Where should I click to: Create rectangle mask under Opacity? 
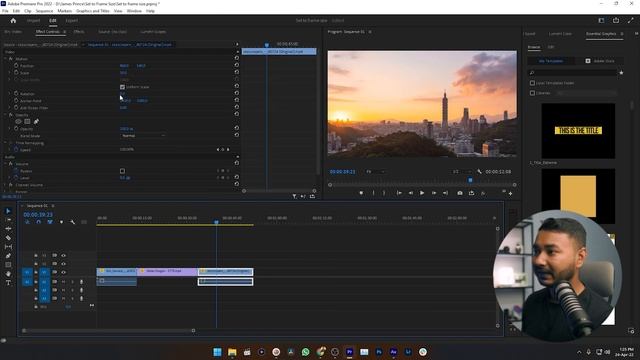pos(27,122)
